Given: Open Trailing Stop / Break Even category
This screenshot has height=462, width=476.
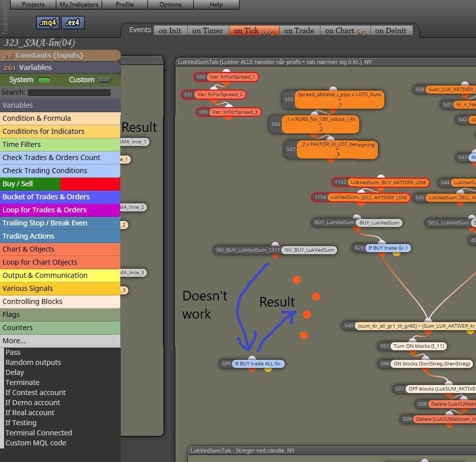Looking at the screenshot, I should pos(60,223).
